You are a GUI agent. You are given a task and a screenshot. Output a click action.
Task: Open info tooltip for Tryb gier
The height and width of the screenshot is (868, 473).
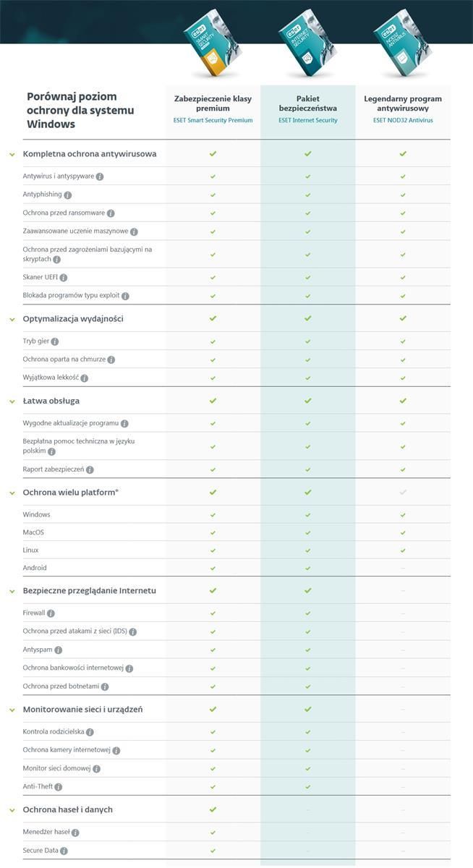55,341
